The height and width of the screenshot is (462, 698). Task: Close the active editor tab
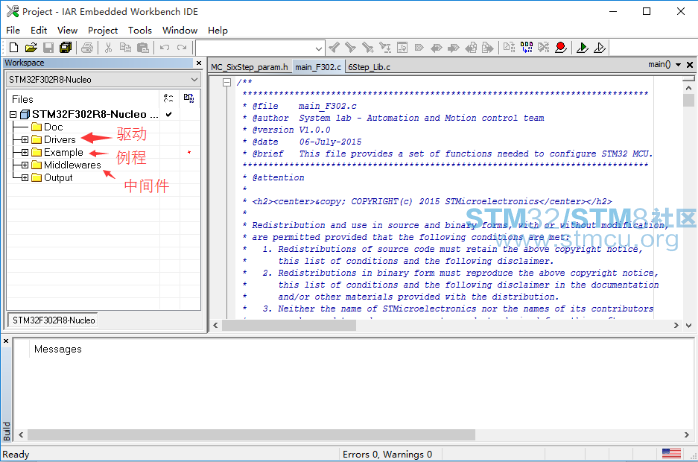pos(690,65)
